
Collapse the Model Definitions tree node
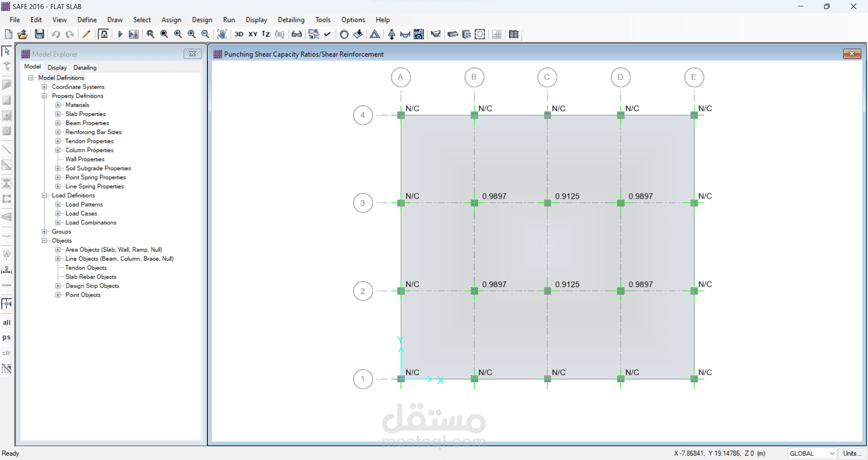click(x=31, y=78)
